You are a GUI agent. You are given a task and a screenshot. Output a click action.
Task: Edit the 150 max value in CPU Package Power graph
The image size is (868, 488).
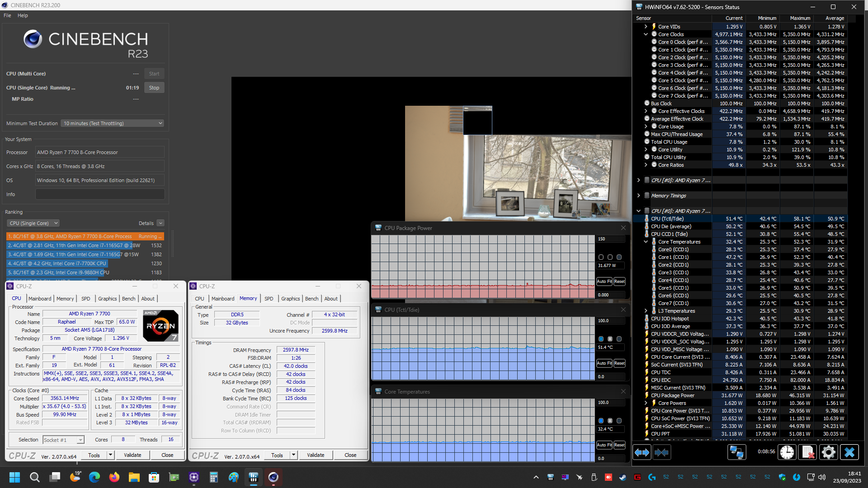[x=610, y=239]
